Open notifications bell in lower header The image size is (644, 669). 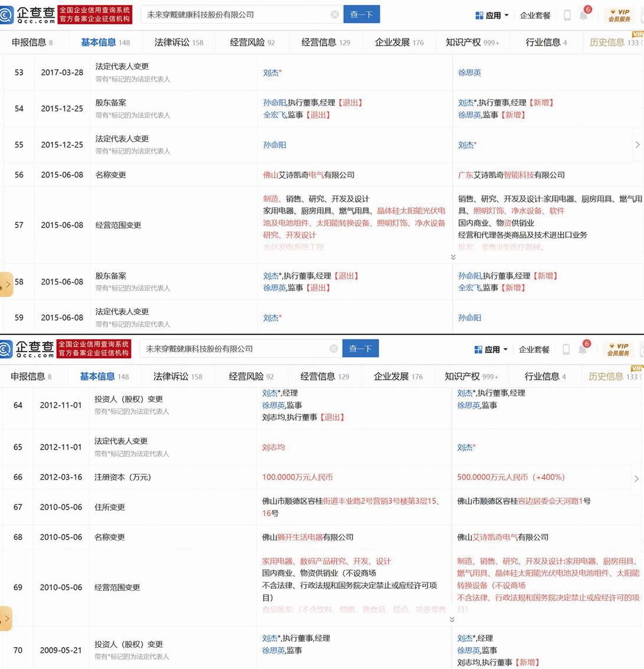pyautogui.click(x=582, y=349)
